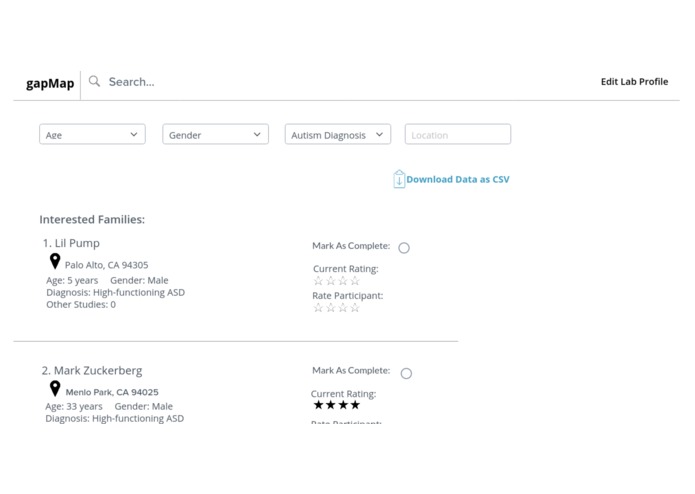This screenshot has width=695, height=494.
Task: Rate Lil Pump two stars
Action: click(331, 308)
